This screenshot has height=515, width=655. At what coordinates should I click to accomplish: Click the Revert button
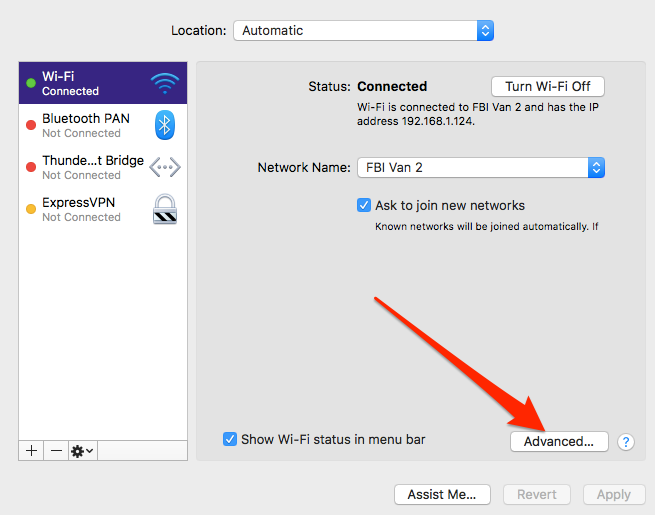pos(537,495)
